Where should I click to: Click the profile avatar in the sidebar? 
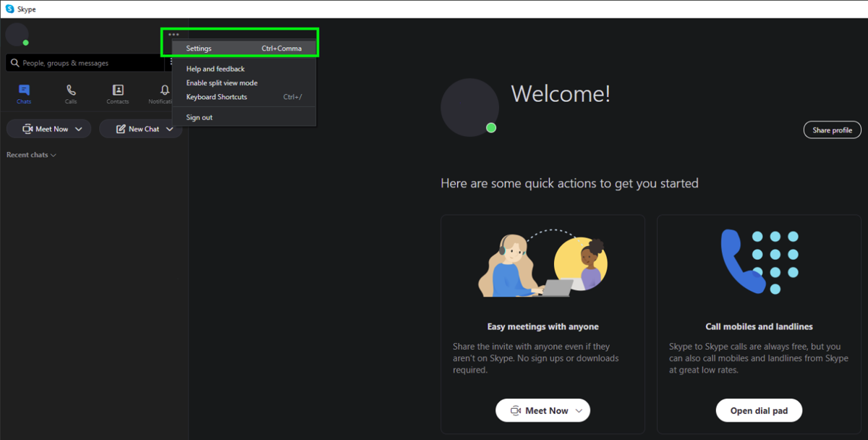pyautogui.click(x=17, y=34)
